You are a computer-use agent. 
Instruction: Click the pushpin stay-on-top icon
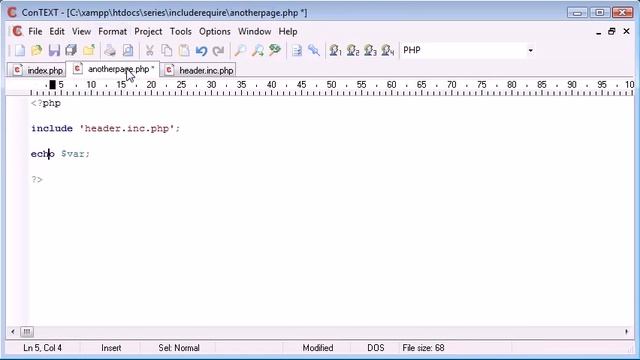point(314,50)
